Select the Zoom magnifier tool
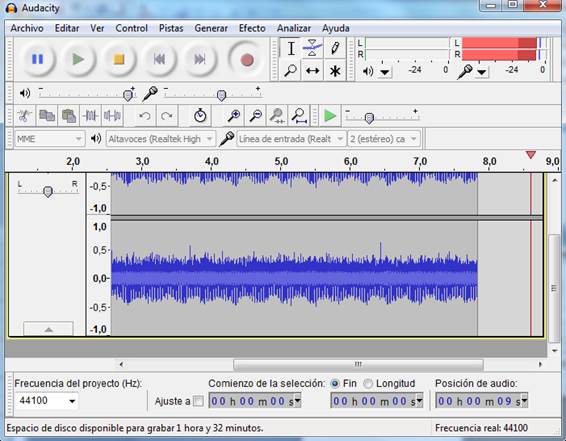566x441 pixels. coord(291,70)
